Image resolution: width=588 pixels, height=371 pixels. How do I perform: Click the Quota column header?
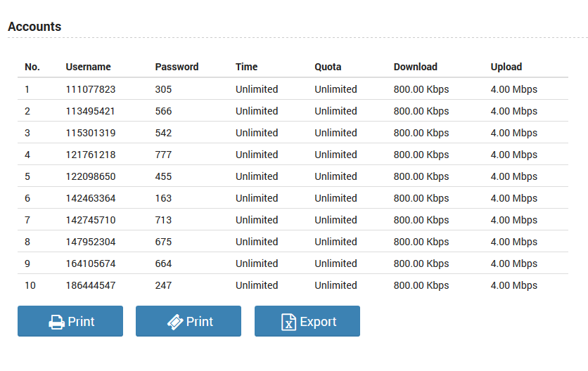pos(328,67)
